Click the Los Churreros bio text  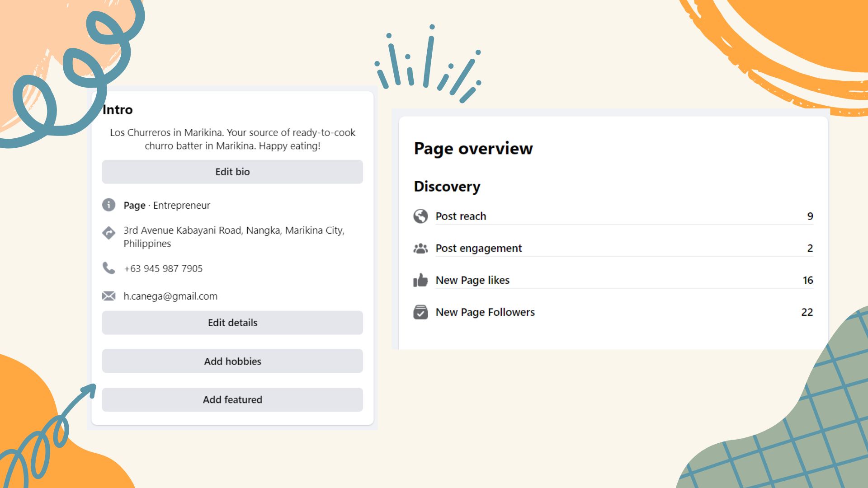point(232,139)
